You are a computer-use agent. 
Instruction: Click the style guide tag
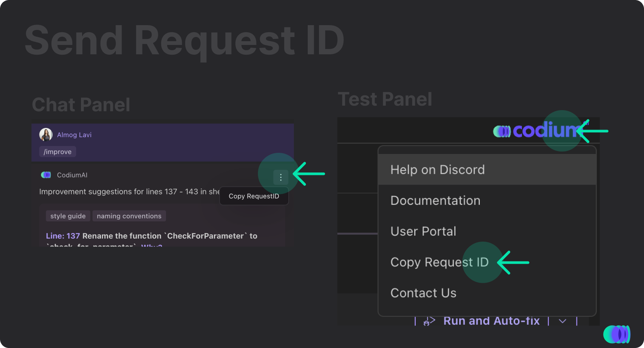pyautogui.click(x=68, y=216)
